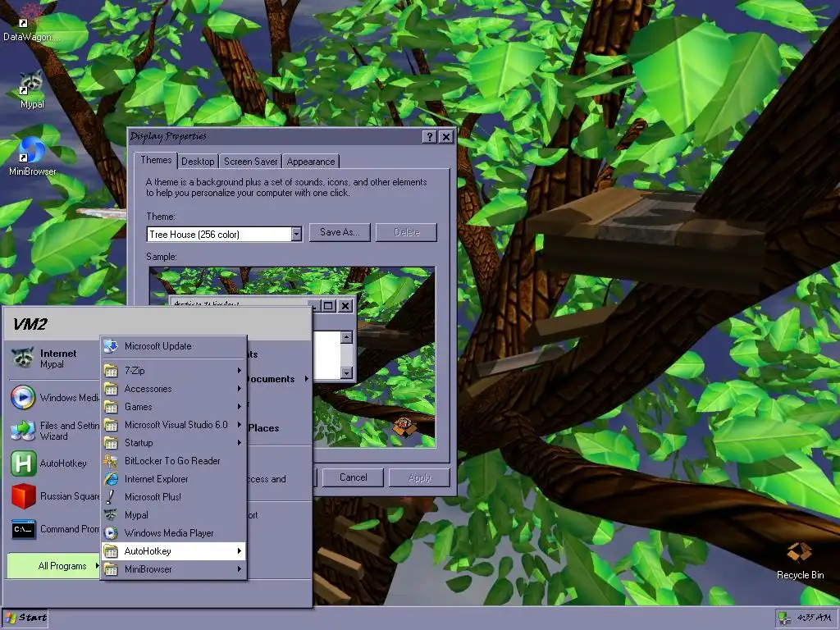Click the Internet Explorer icon in programs list
The height and width of the screenshot is (630, 840).
[x=111, y=479]
